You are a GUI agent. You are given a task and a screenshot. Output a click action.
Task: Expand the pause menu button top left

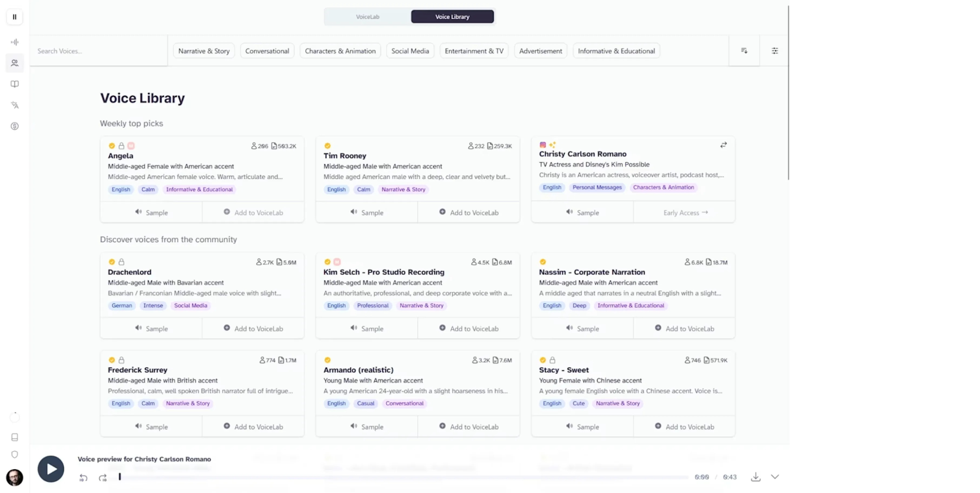[x=14, y=17]
